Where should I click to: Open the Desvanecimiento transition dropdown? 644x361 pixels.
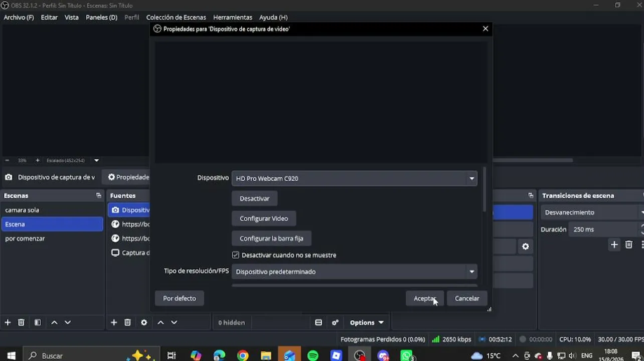(592, 213)
